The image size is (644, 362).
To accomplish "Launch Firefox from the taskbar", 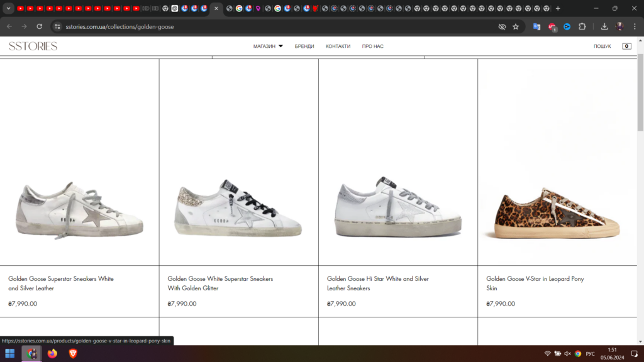I will click(52, 353).
